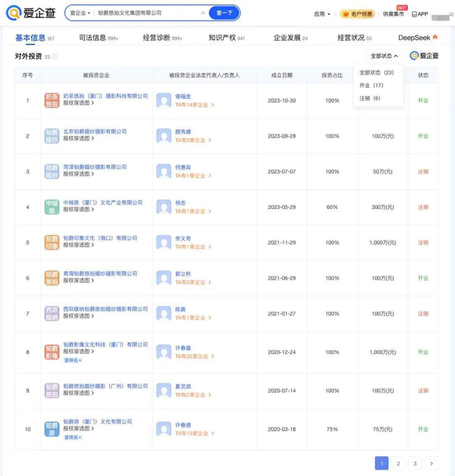Click avatar icon of 夏灵鸽

(164, 391)
